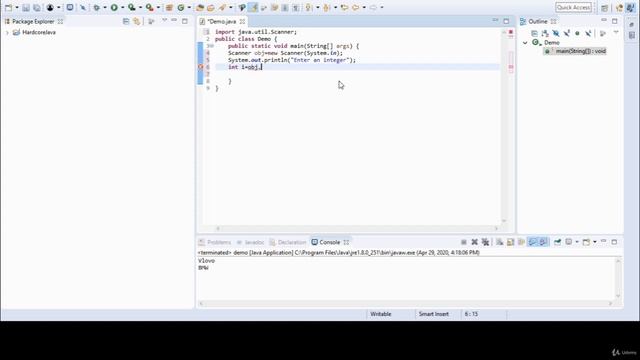
Task: Collapse the Demo class node in Outline
Action: click(525, 42)
